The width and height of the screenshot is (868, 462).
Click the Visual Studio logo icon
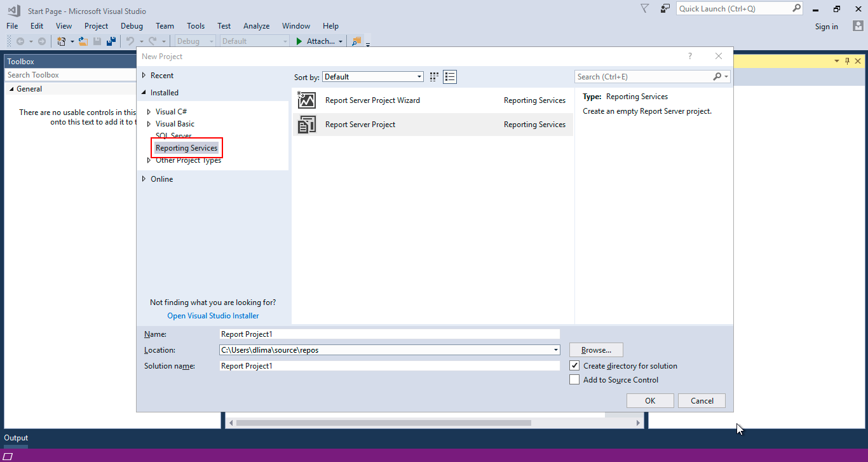(13, 10)
